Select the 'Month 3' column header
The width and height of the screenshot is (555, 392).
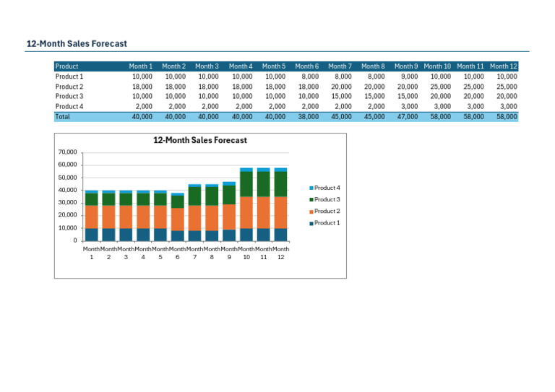click(x=207, y=66)
